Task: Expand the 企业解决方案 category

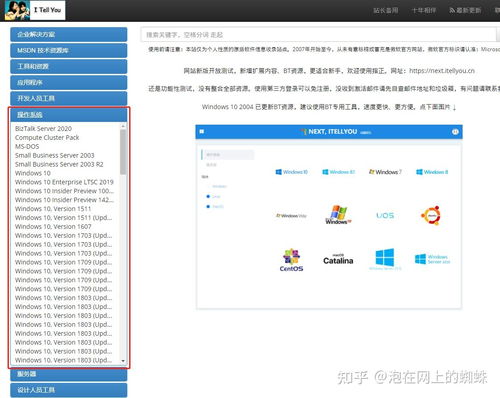Action: [x=69, y=34]
